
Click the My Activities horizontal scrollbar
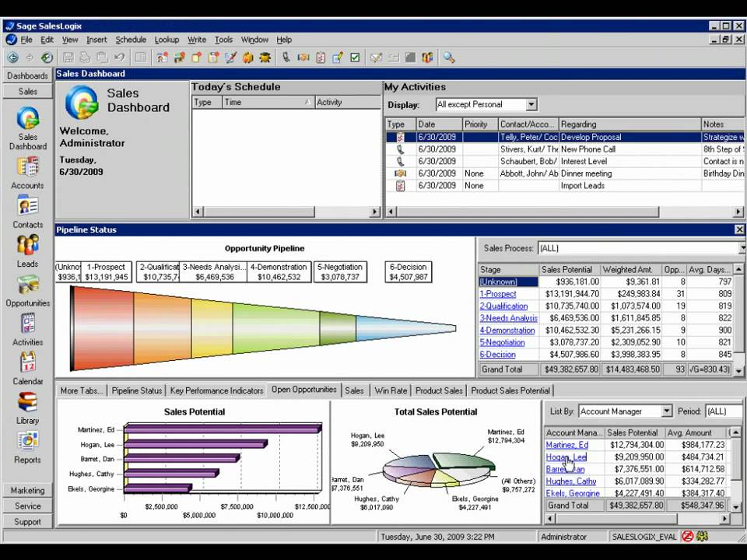[x=565, y=212]
